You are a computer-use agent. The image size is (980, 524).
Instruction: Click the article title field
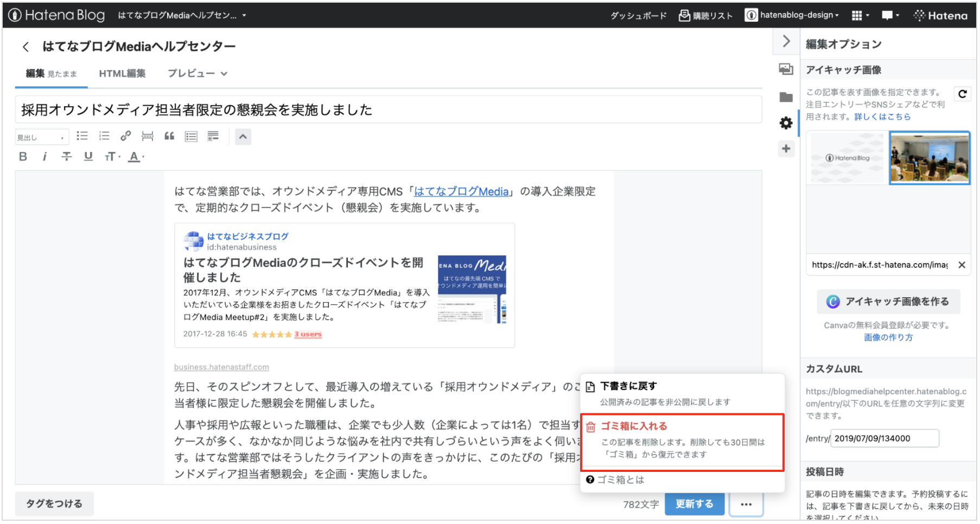tap(389, 110)
